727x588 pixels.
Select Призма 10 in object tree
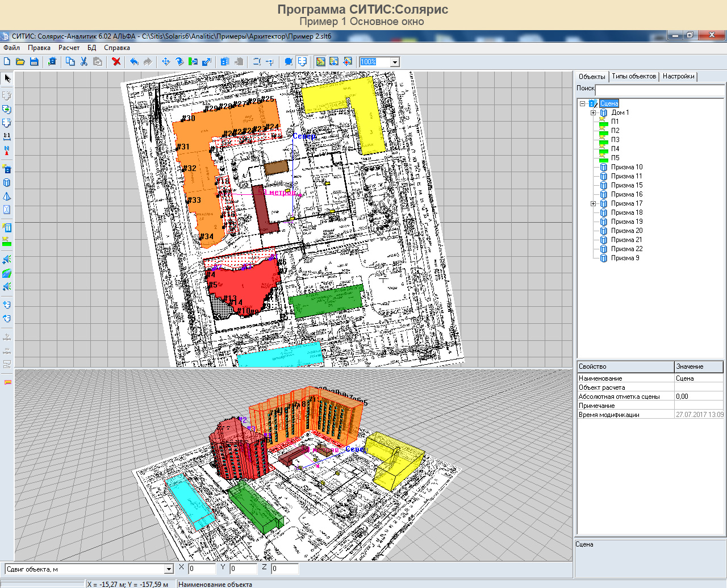tap(627, 167)
